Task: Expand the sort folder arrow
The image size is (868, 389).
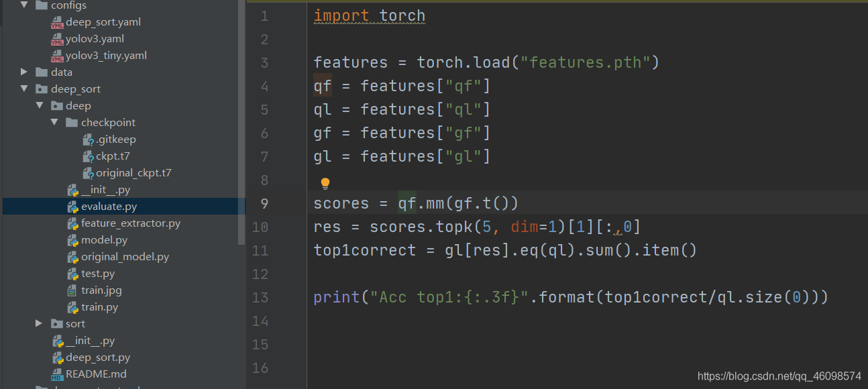Action: [40, 324]
